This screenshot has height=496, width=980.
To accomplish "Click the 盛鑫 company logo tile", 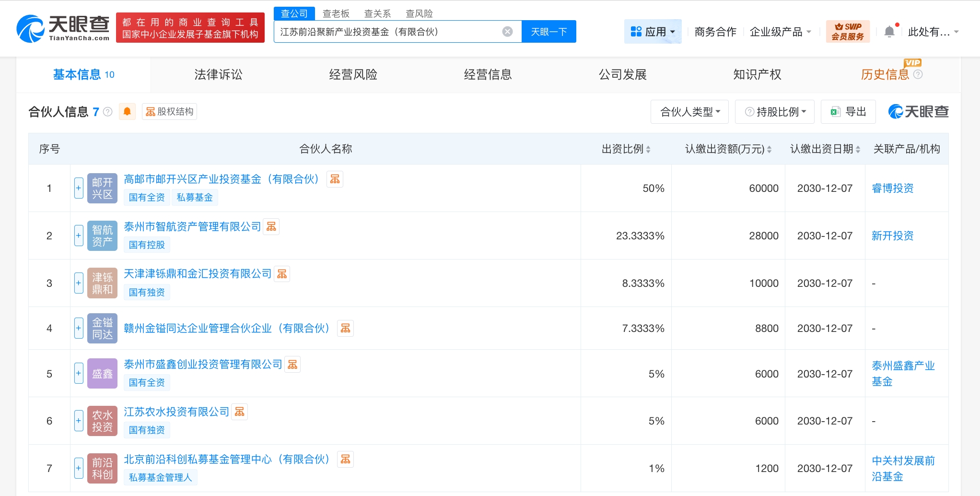I will click(102, 373).
